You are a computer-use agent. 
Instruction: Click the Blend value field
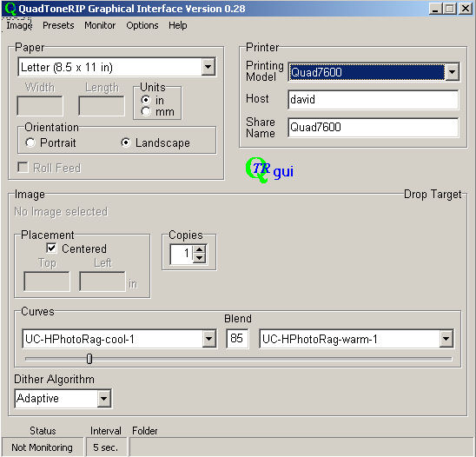click(x=237, y=338)
